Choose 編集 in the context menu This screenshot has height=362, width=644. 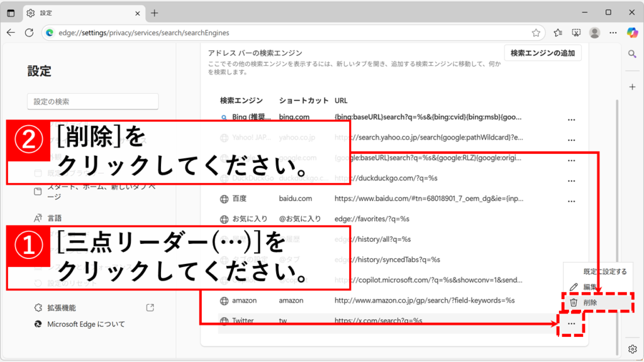[599, 287]
